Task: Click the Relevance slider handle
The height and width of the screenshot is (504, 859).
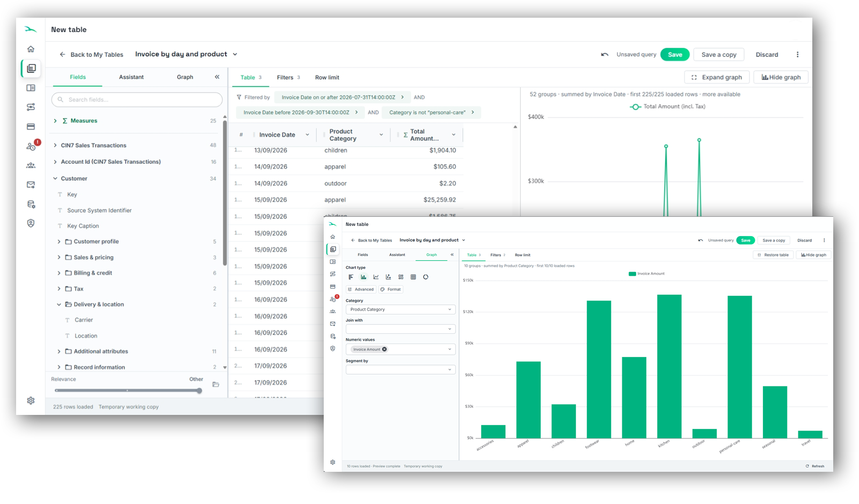Action: click(199, 391)
